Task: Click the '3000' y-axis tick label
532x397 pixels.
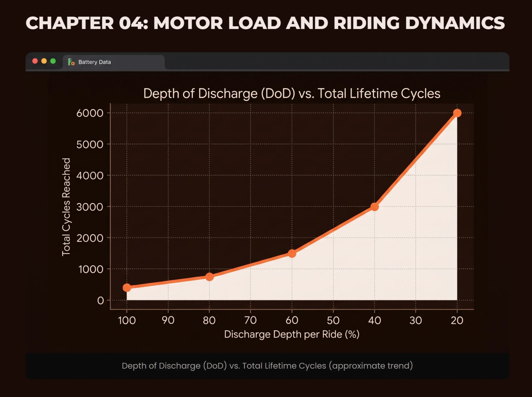Action: tap(90, 207)
